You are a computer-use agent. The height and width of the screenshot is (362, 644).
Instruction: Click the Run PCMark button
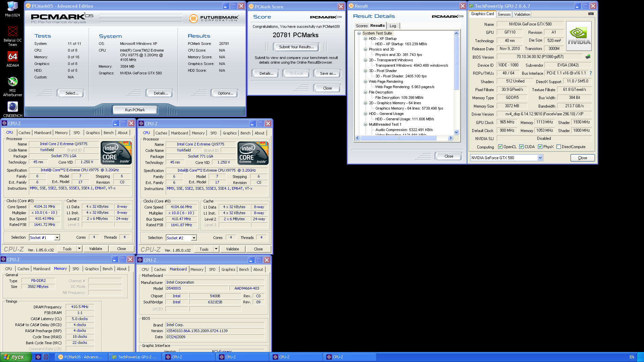tap(135, 110)
